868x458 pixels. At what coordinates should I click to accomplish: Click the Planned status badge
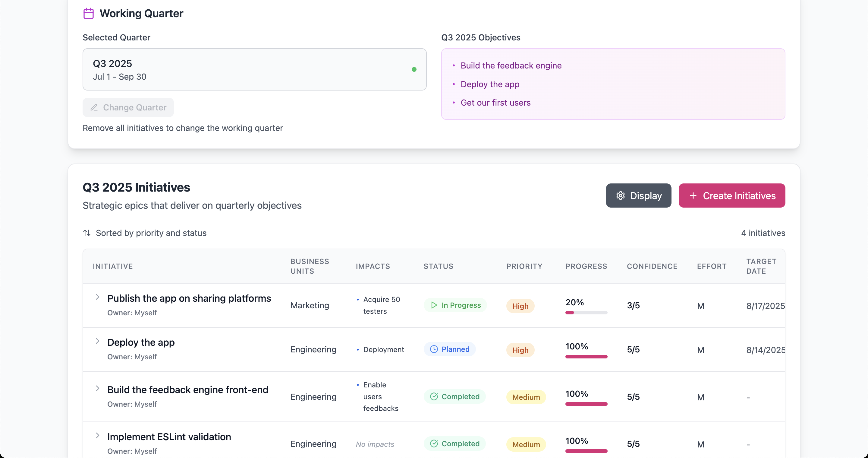coord(450,349)
